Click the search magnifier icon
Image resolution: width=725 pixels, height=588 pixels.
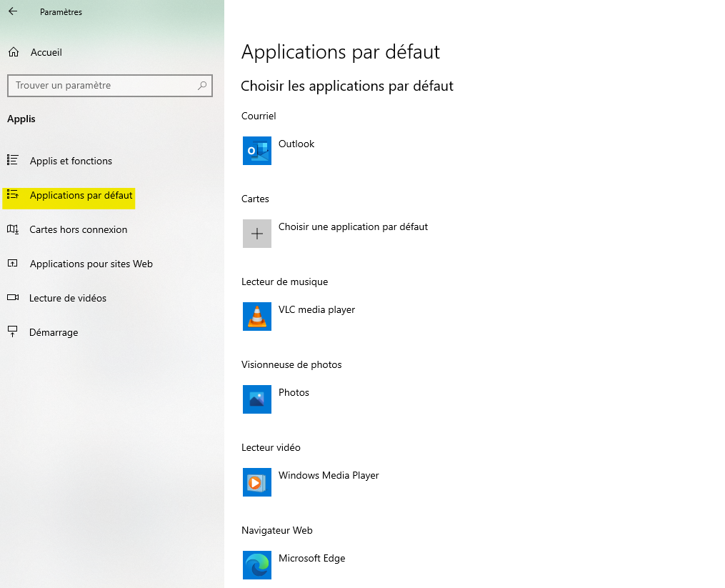[202, 86]
